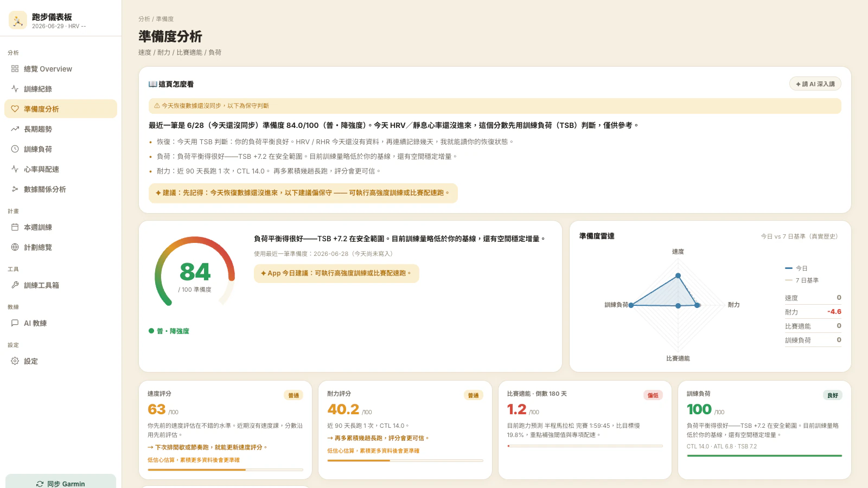
Task: Select 長期趨勢 menu item
Action: click(x=61, y=129)
